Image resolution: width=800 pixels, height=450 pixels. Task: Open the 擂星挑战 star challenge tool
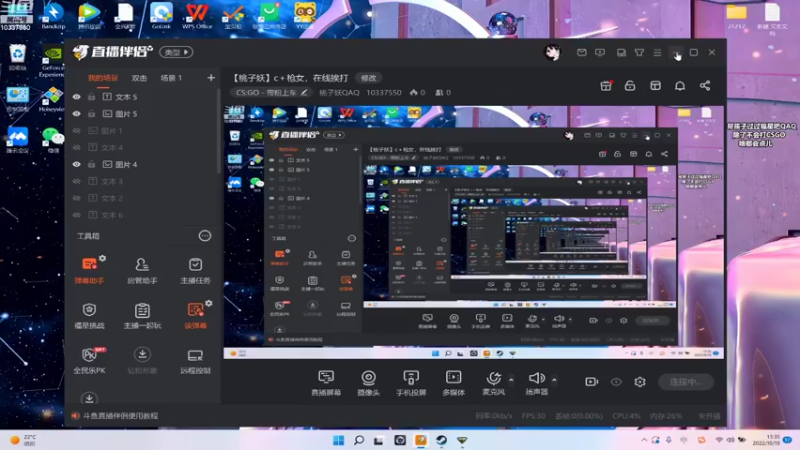click(89, 315)
